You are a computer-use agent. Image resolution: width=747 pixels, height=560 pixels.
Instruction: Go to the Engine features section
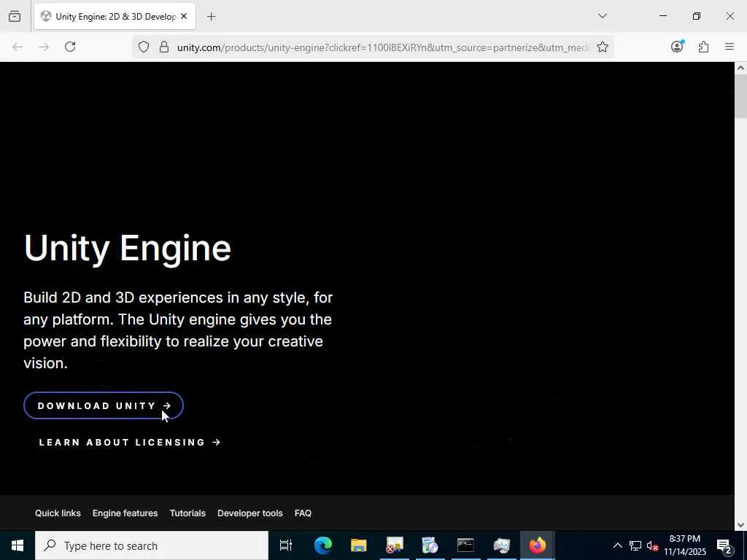[x=125, y=513]
